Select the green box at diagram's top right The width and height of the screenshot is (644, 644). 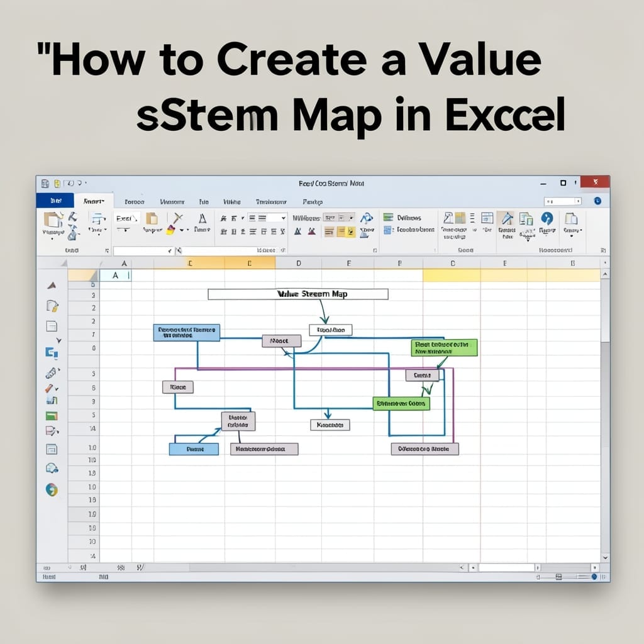point(444,347)
